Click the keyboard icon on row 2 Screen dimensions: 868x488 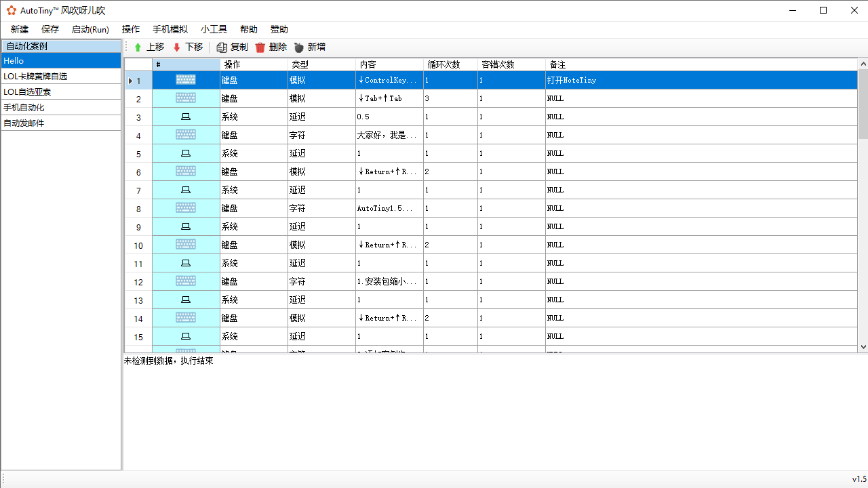point(185,98)
